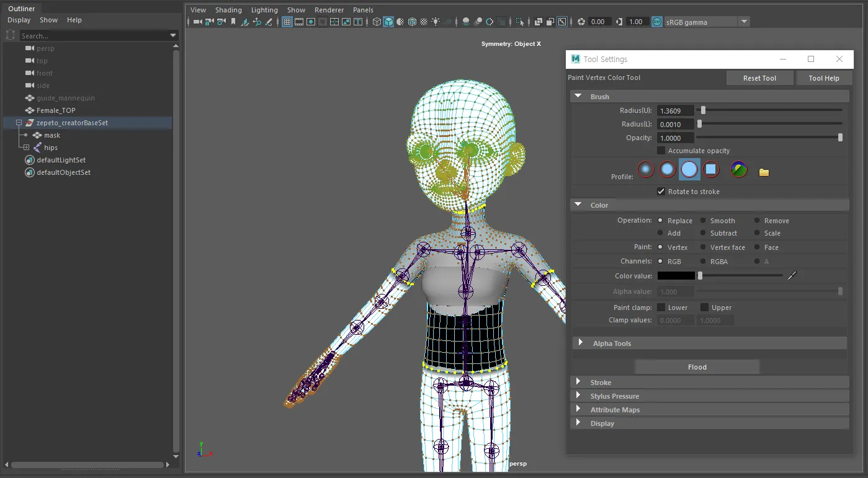Screen dimensions: 868x478
Task: Expand the Alpha Tools section
Action: point(581,343)
